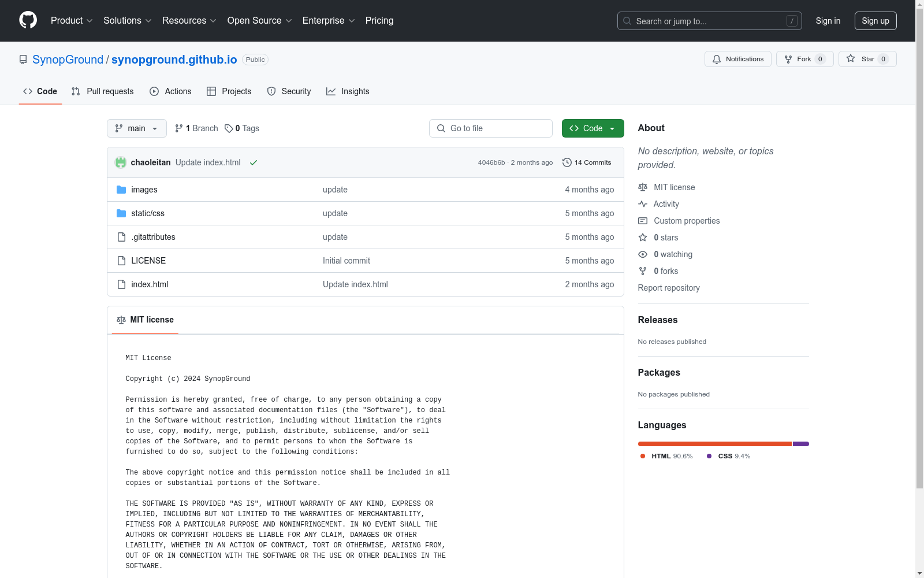Click the scale icon beside MIT license in About

(x=643, y=187)
